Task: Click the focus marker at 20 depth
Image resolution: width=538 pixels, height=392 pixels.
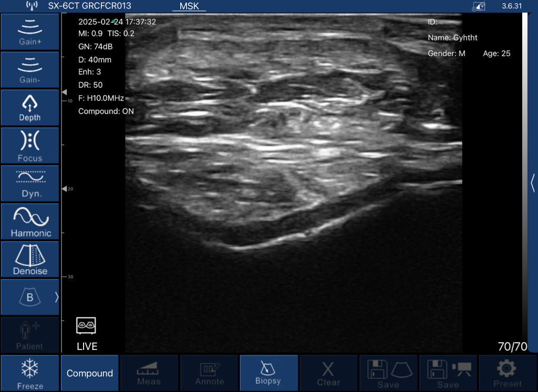Action: (x=64, y=189)
